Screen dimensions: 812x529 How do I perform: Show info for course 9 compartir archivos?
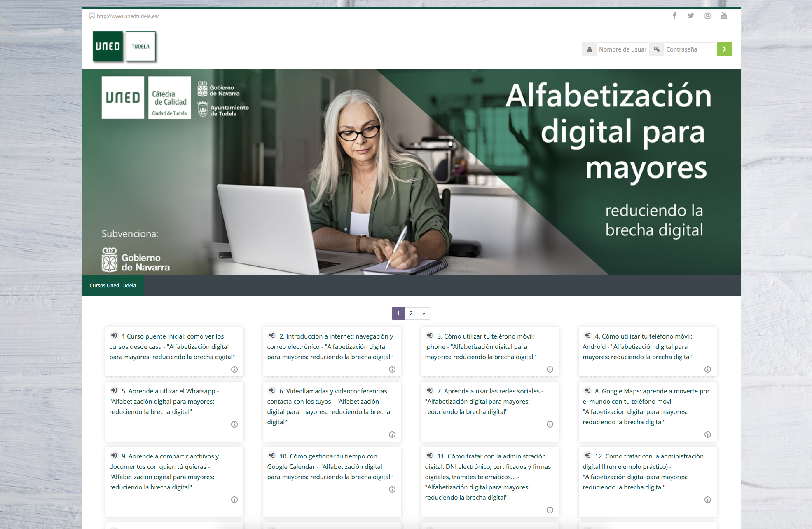point(234,500)
